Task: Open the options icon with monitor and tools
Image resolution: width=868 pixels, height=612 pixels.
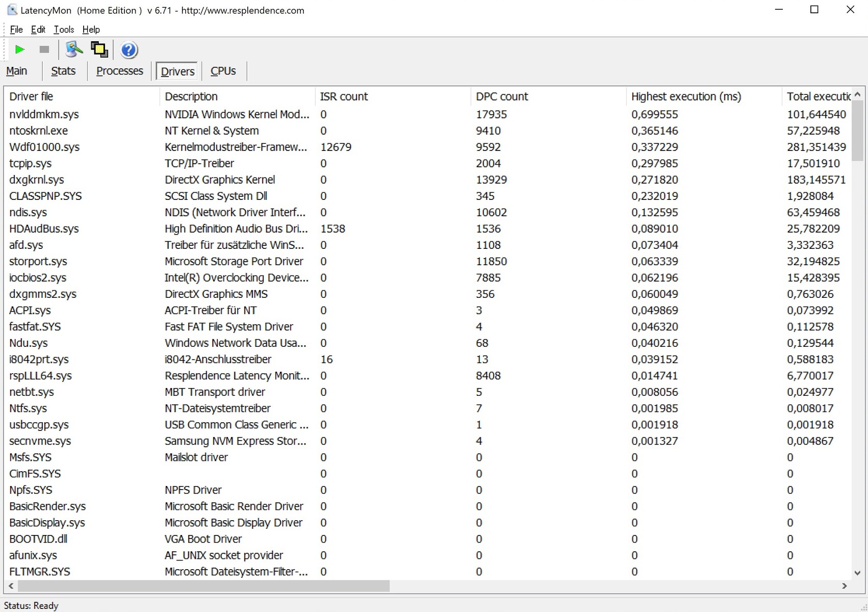Action: tap(74, 49)
